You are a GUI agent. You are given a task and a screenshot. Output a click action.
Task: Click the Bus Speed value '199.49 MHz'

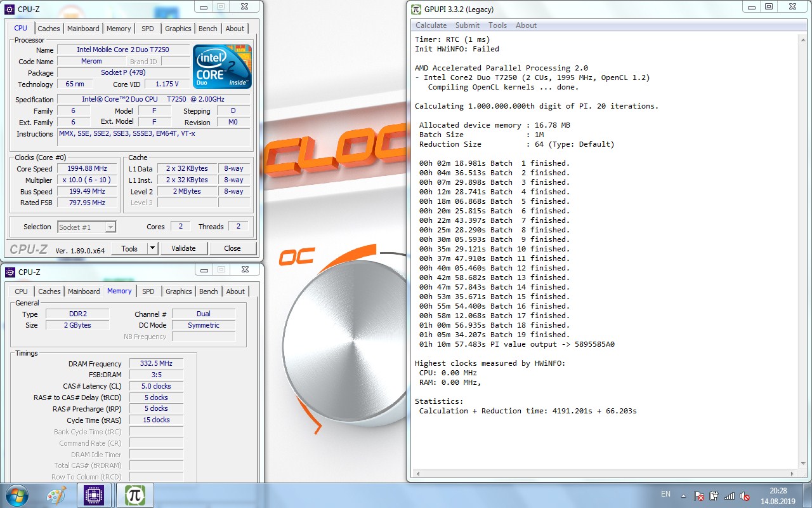click(x=88, y=192)
